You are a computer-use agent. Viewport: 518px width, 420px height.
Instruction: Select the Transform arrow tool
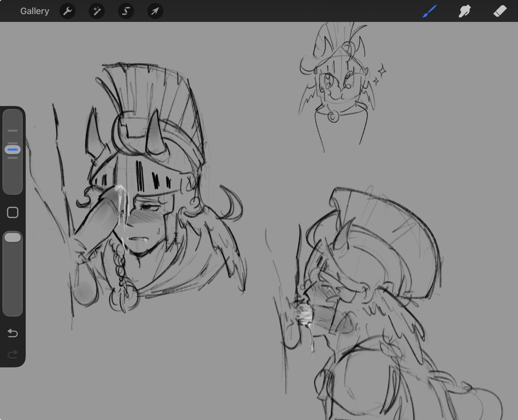[x=155, y=11]
